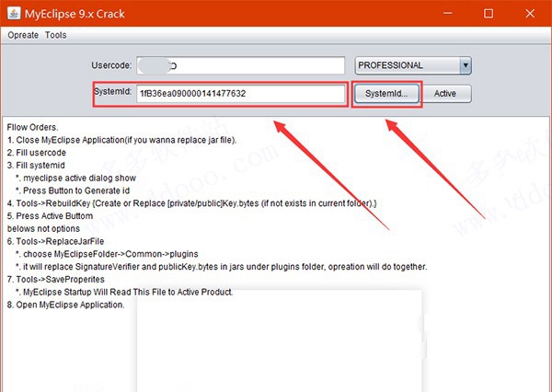This screenshot has height=392, width=552.
Task: Select the '2. Fill usercode' line
Action: [x=37, y=153]
